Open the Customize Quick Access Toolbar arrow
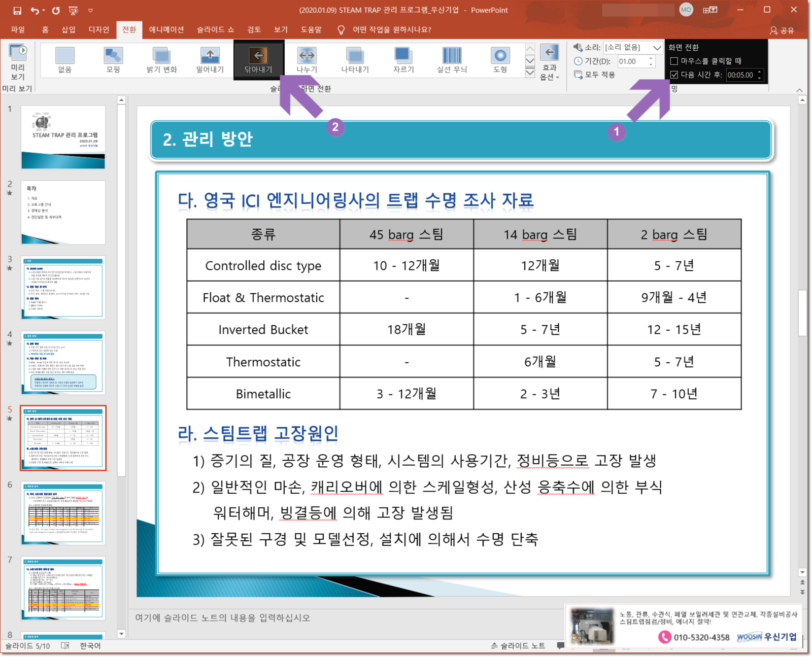Image resolution: width=812 pixels, height=657 pixels. 90,10
